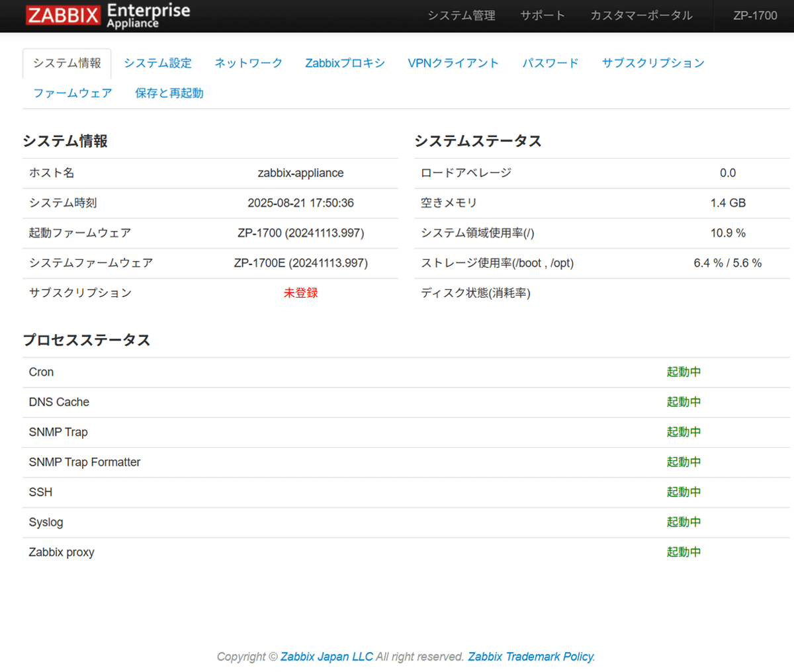Click the ZABBIX logo icon
This screenshot has width=794, height=672.
tap(60, 15)
